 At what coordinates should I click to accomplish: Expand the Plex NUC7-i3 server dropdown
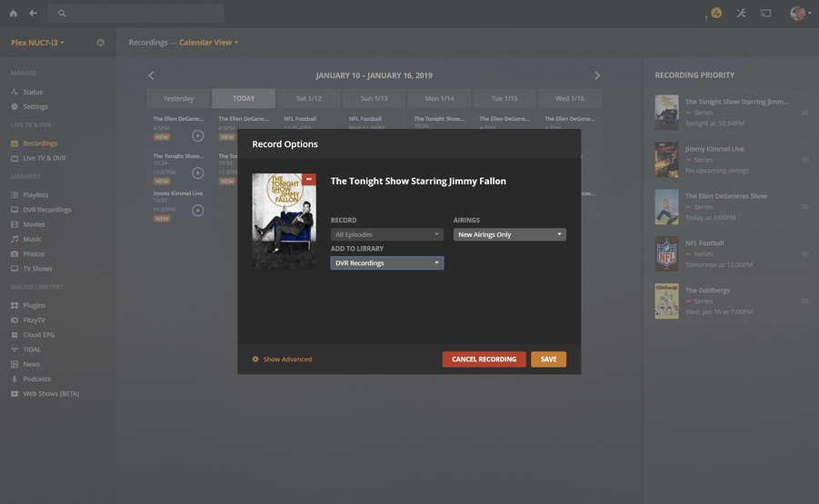point(37,43)
